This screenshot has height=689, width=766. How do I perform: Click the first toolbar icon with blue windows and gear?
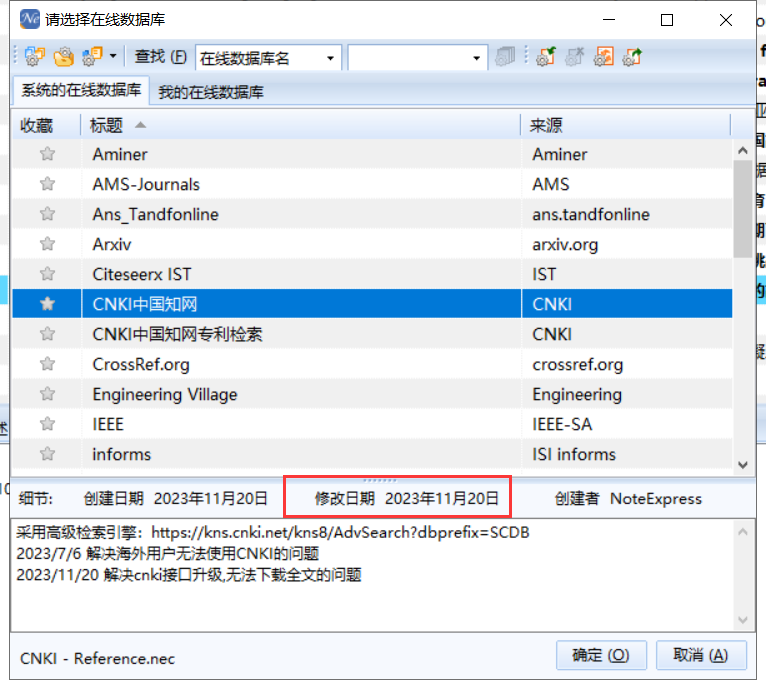(34, 57)
